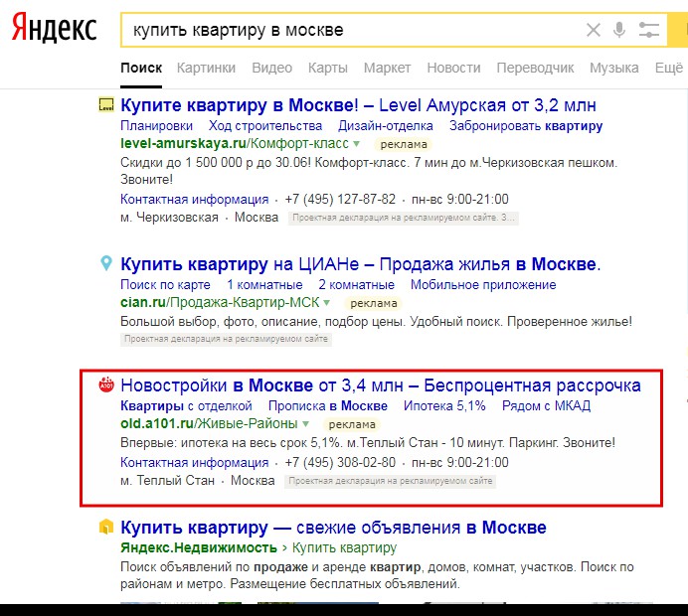Expand arrow next to cian.ru/Продажа-Квартир-МСК
The height and width of the screenshot is (616, 688).
[326, 302]
